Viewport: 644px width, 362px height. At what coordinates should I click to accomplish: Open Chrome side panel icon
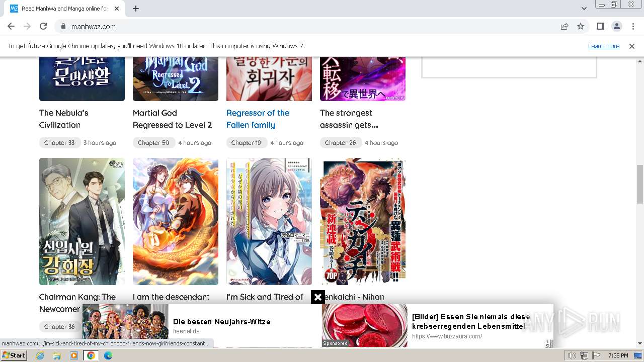(x=600, y=26)
